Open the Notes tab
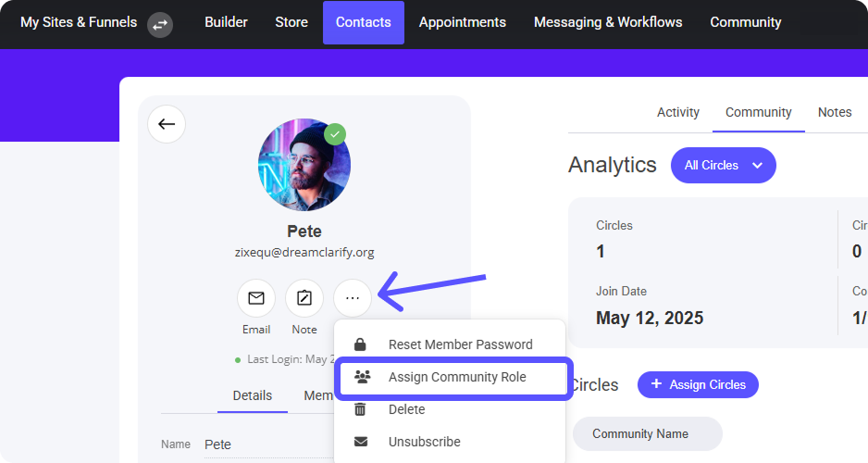Image resolution: width=868 pixels, height=463 pixels. point(834,112)
